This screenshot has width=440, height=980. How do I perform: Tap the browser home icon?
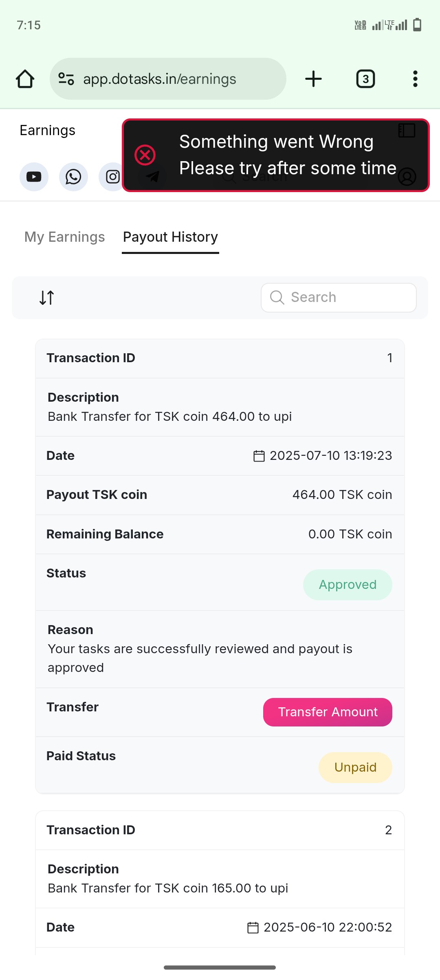(25, 79)
